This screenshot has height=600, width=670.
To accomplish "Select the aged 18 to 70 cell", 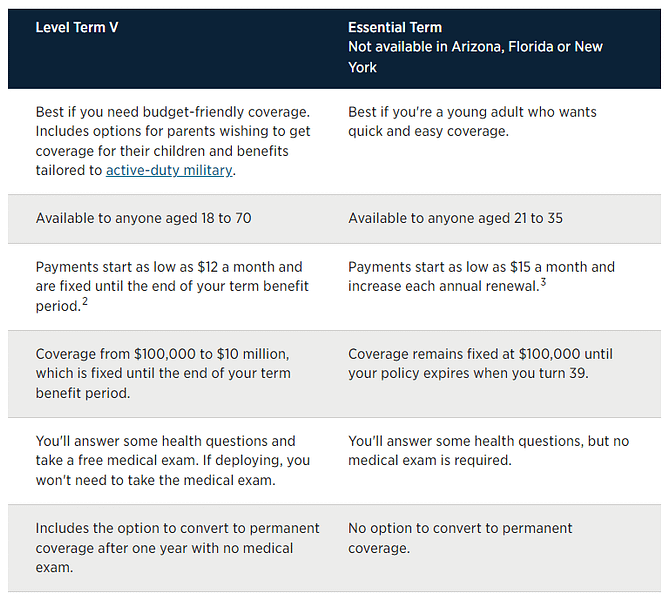I will 143,217.
